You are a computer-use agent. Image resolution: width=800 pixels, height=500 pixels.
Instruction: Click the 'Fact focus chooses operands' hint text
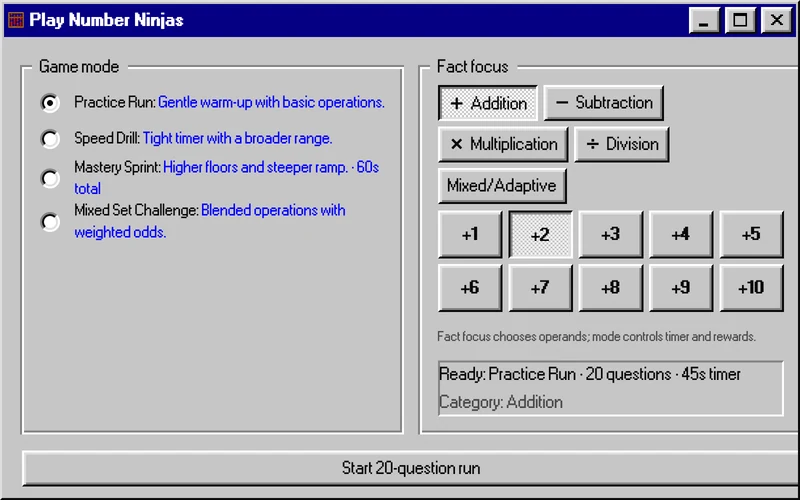[513, 337]
